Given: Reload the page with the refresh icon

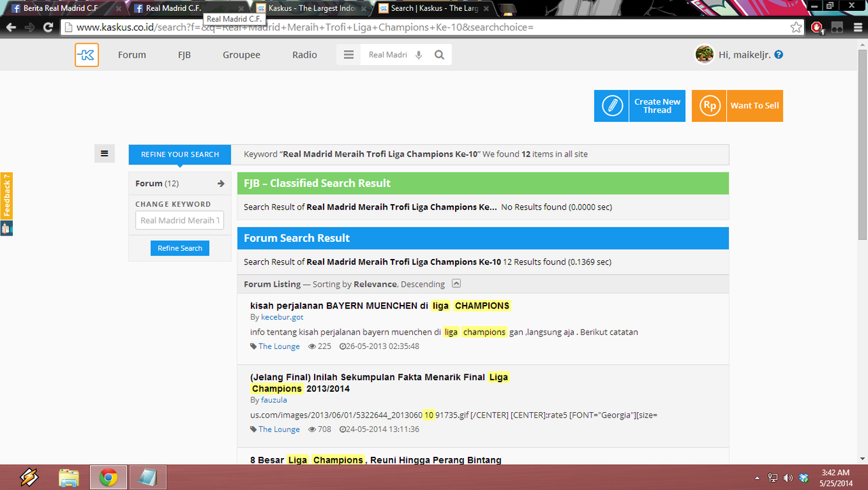Looking at the screenshot, I should point(48,27).
